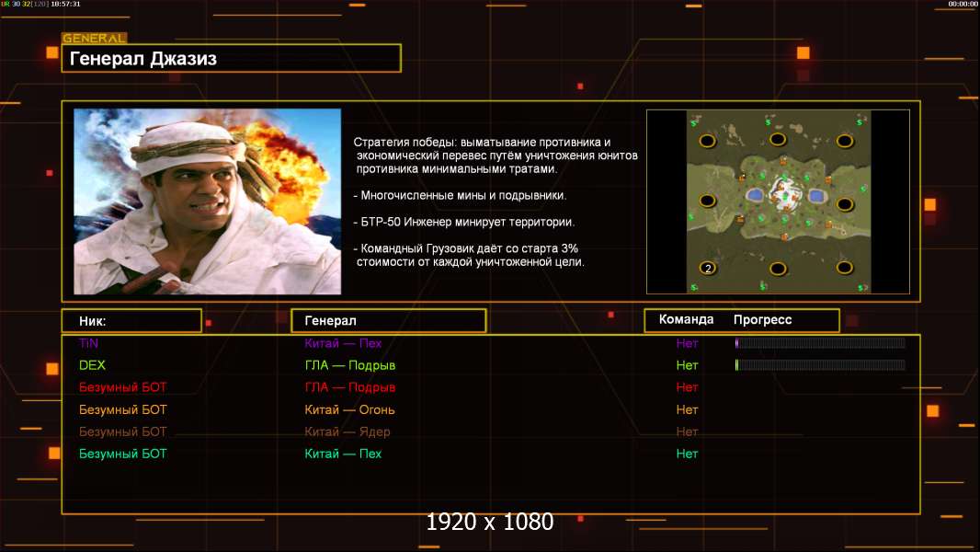This screenshot has height=552, width=980.
Task: Click green 'Китай — Пех' general entry
Action: point(343,454)
